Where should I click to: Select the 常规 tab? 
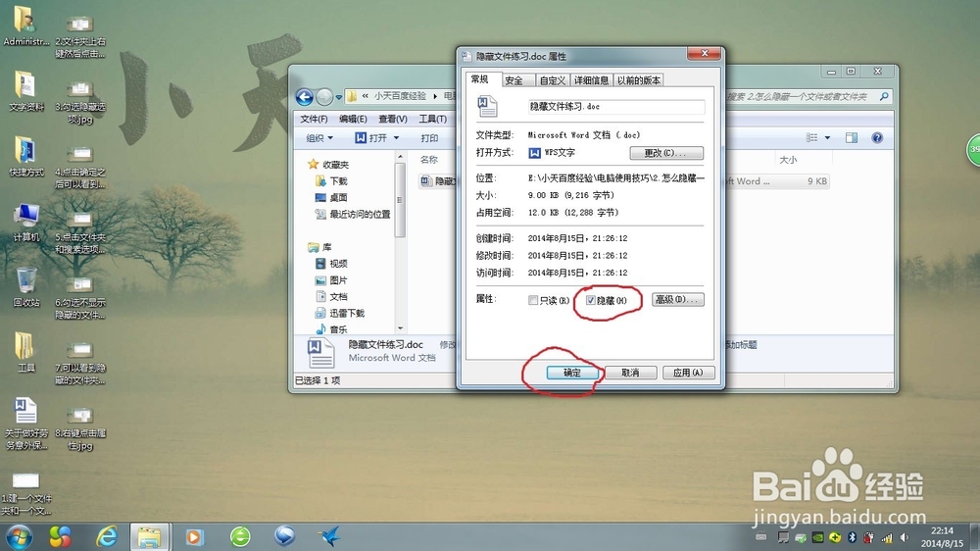click(x=480, y=78)
